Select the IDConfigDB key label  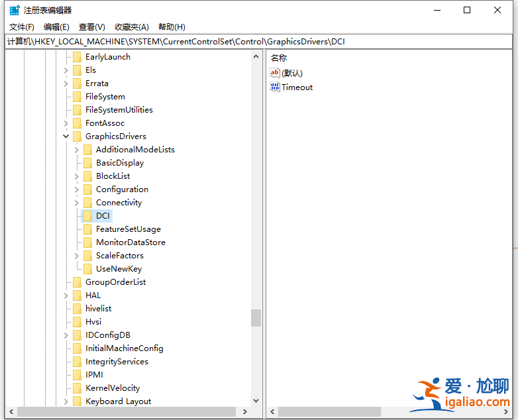pyautogui.click(x=108, y=335)
